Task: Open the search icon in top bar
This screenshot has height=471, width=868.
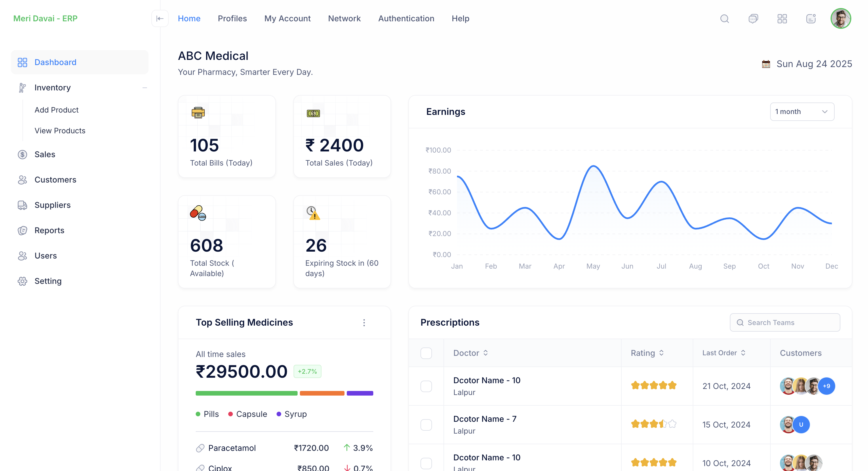Action: pos(724,18)
